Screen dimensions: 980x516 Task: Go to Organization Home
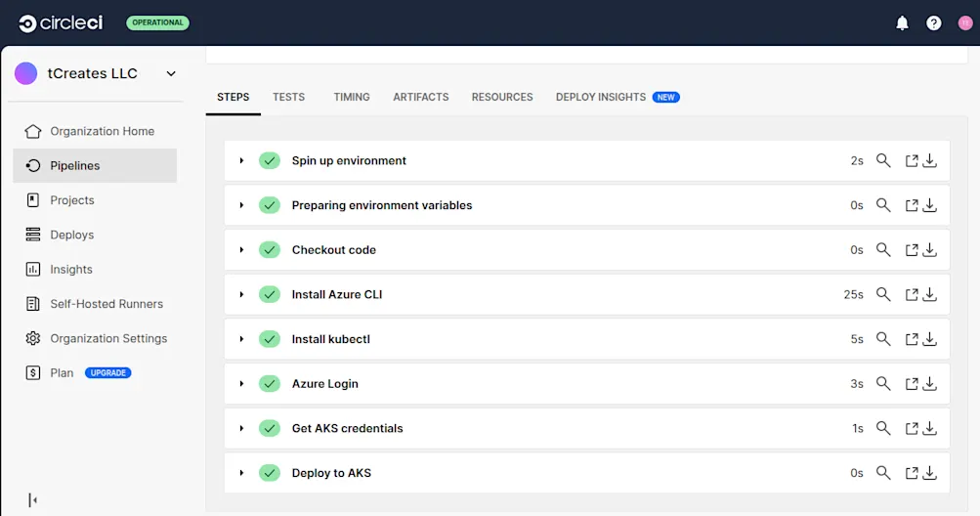click(95, 131)
